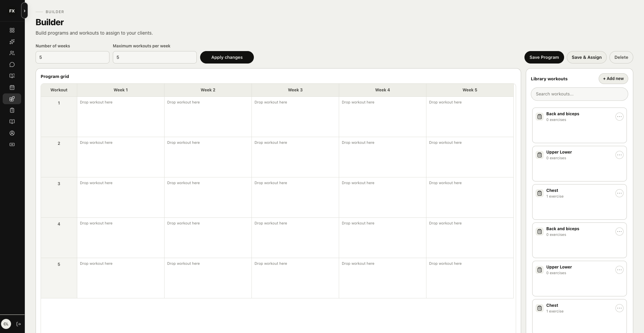644x333 pixels.
Task: Open the calendar icon in sidebar
Action: pos(12,87)
